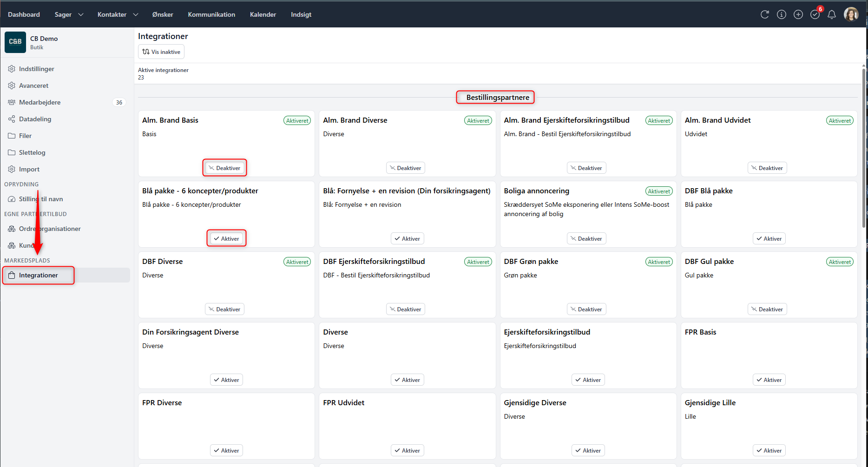Open the info icon in header
This screenshot has width=868, height=467.
[x=782, y=14]
